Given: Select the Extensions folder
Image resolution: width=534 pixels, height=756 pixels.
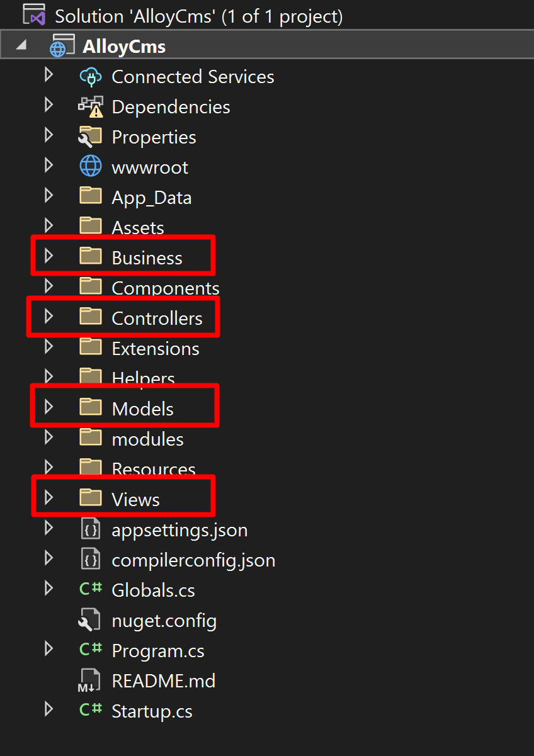Looking at the screenshot, I should click(x=155, y=349).
